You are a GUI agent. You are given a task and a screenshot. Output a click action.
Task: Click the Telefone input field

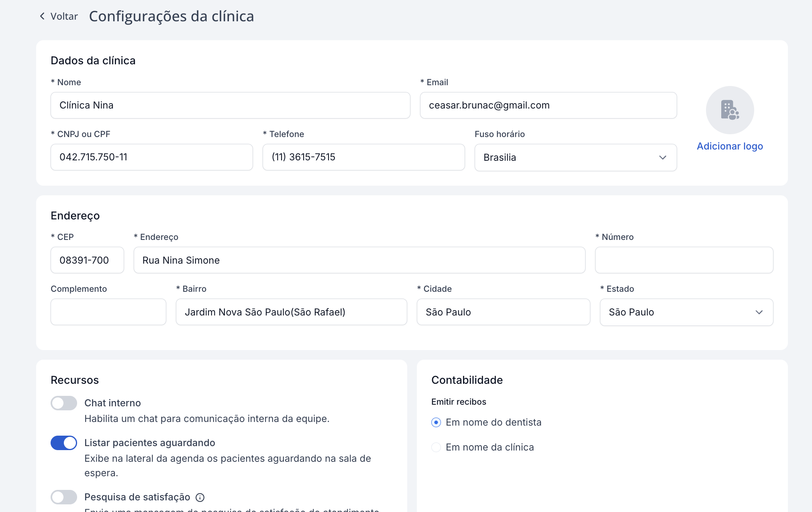[x=363, y=157]
